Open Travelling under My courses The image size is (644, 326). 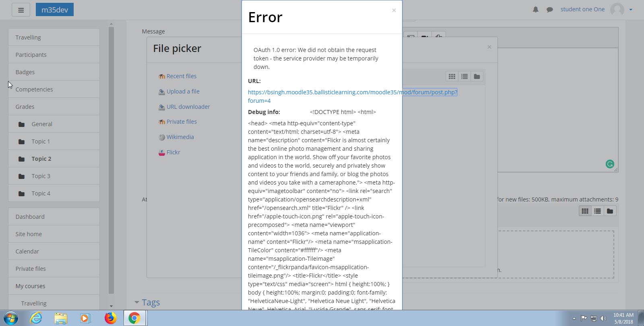click(x=54, y=303)
